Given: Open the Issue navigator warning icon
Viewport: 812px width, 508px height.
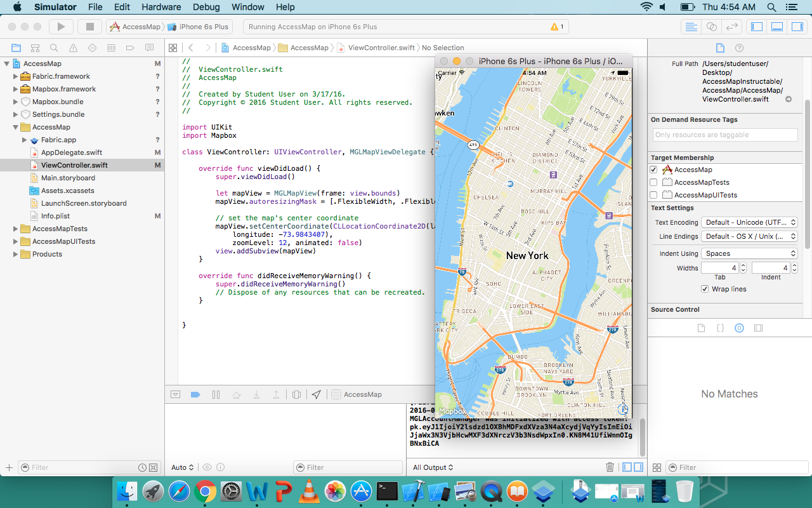Looking at the screenshot, I should point(73,48).
